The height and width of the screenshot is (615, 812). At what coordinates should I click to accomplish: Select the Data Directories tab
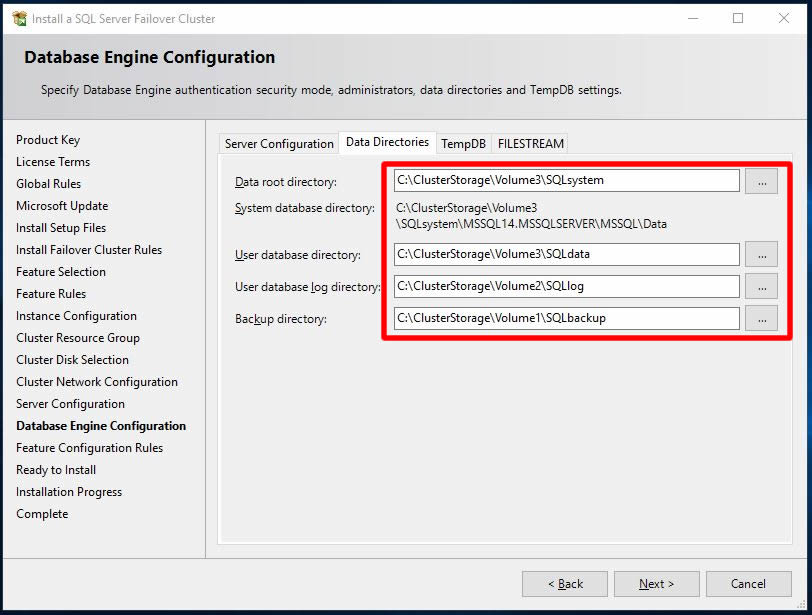[387, 143]
